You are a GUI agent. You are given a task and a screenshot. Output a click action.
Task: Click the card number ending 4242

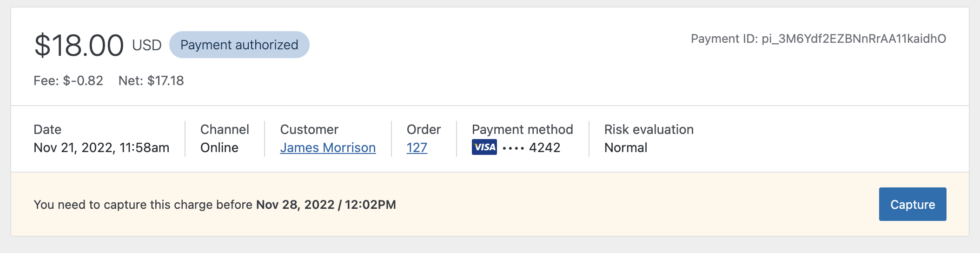coord(531,148)
